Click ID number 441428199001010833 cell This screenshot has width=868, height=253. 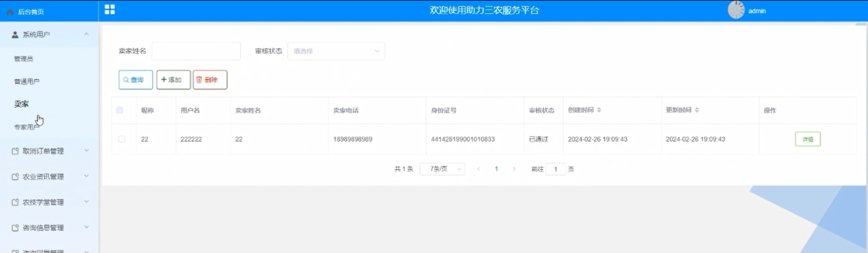point(462,139)
